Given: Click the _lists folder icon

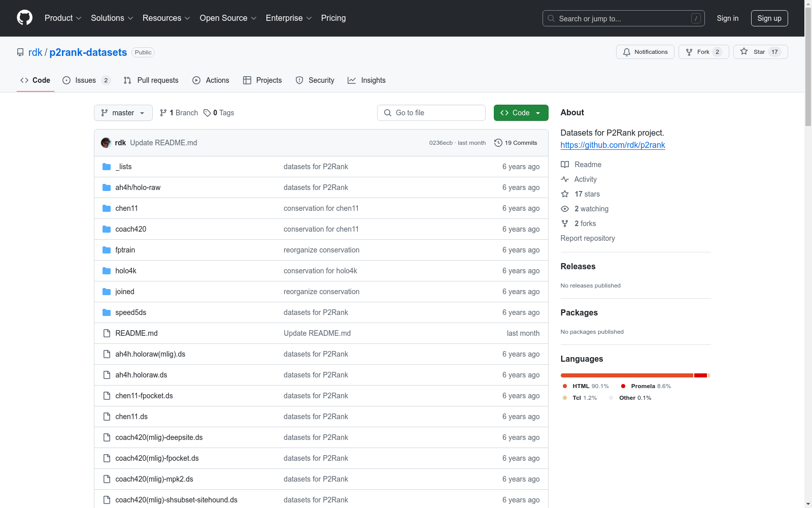Looking at the screenshot, I should coord(107,167).
